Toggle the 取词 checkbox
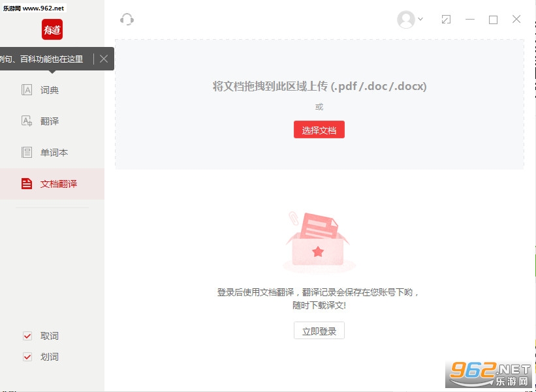This screenshot has width=536, height=392. 27,336
